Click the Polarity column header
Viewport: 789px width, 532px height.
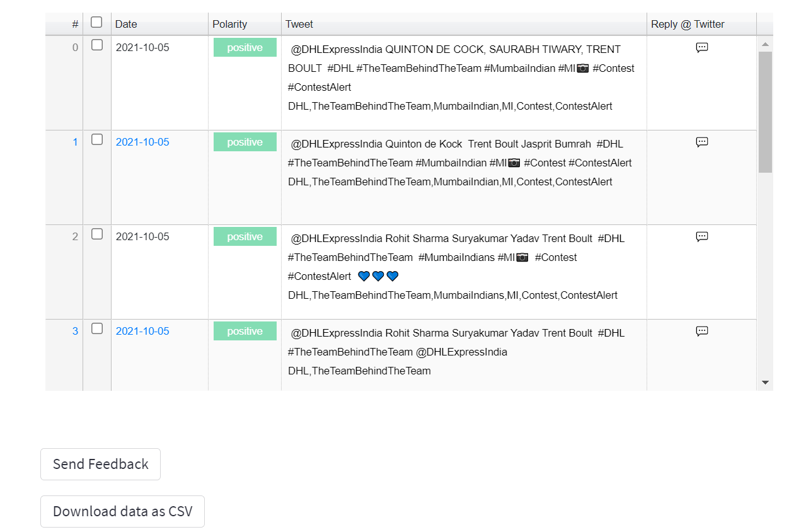229,24
